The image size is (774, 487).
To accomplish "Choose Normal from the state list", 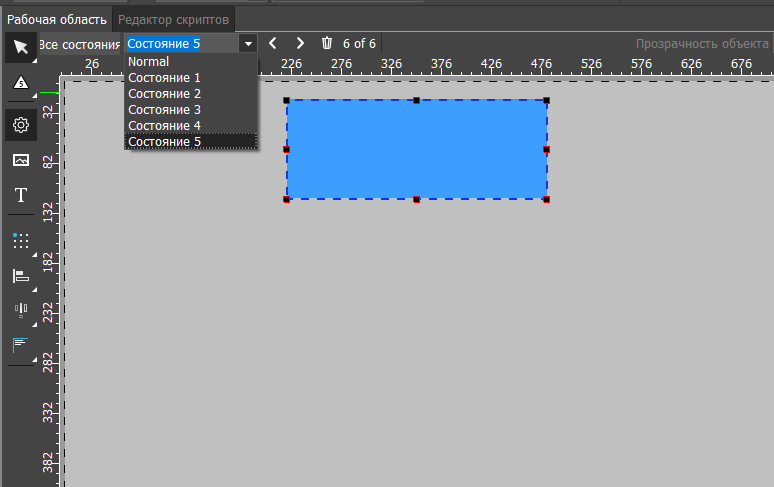I will pos(149,62).
